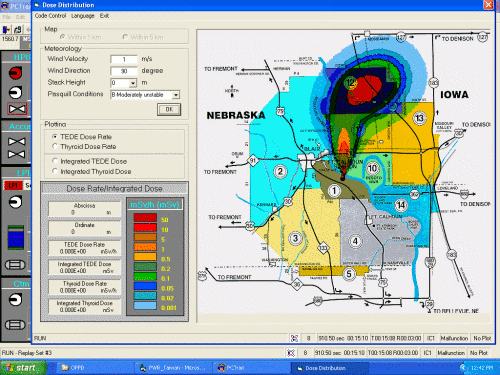The height and width of the screenshot is (375, 500).
Task: Click the LPI pump icon
Action: click(x=15, y=202)
